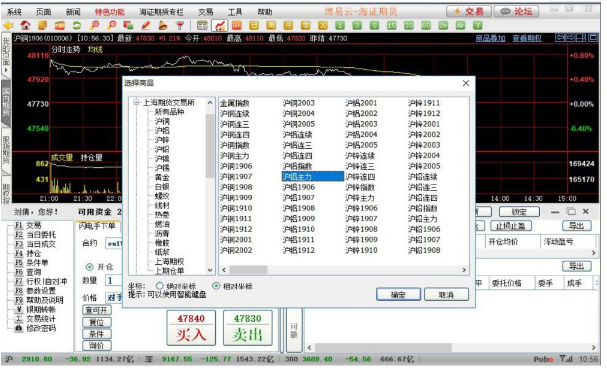Image resolution: width=607 pixels, height=368 pixels.
Task: Open the home page icon
Action: coord(25,26)
